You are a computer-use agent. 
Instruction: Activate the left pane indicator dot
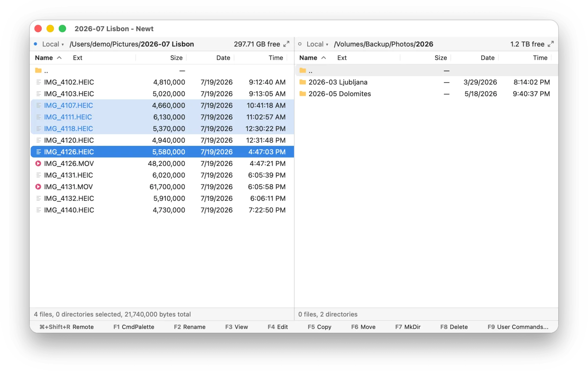click(36, 44)
